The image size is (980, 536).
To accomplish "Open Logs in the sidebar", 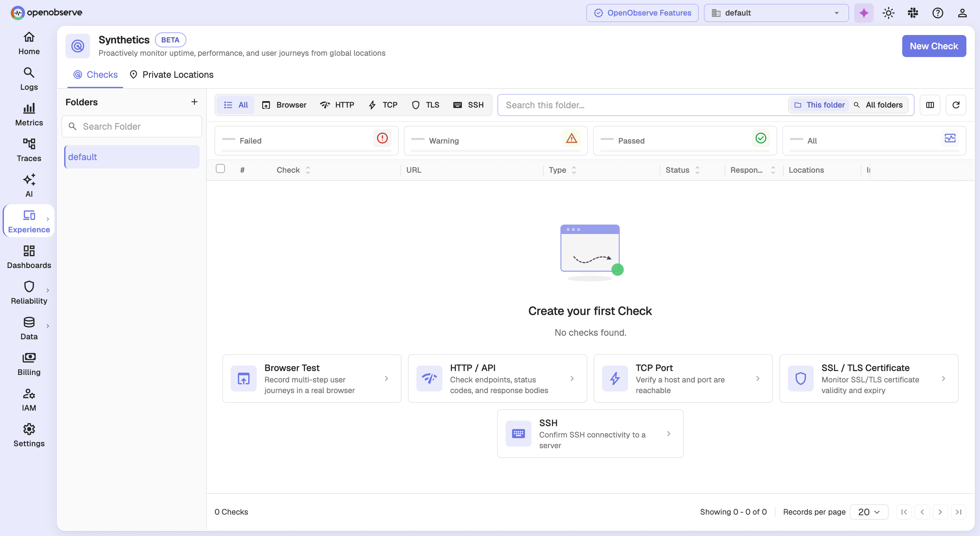I will tap(29, 79).
